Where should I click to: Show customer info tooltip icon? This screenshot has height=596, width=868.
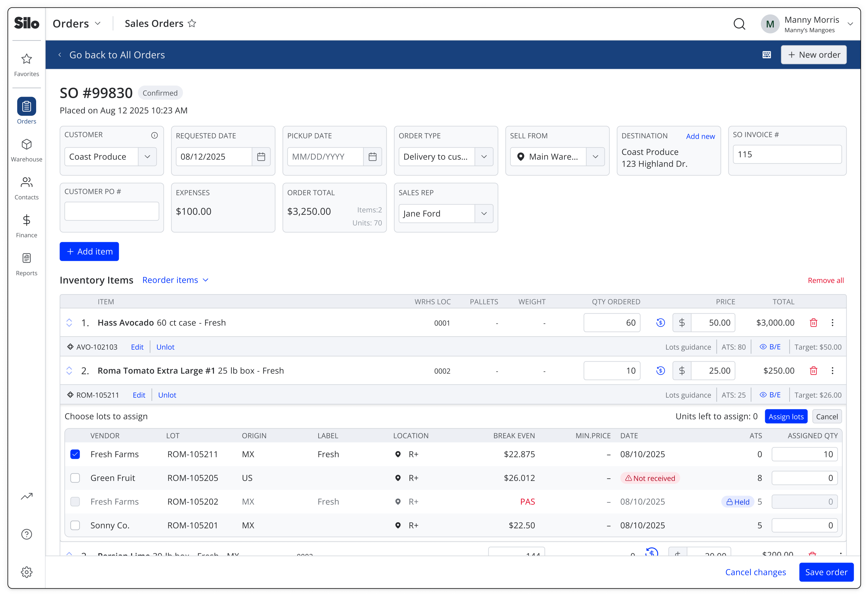154,135
